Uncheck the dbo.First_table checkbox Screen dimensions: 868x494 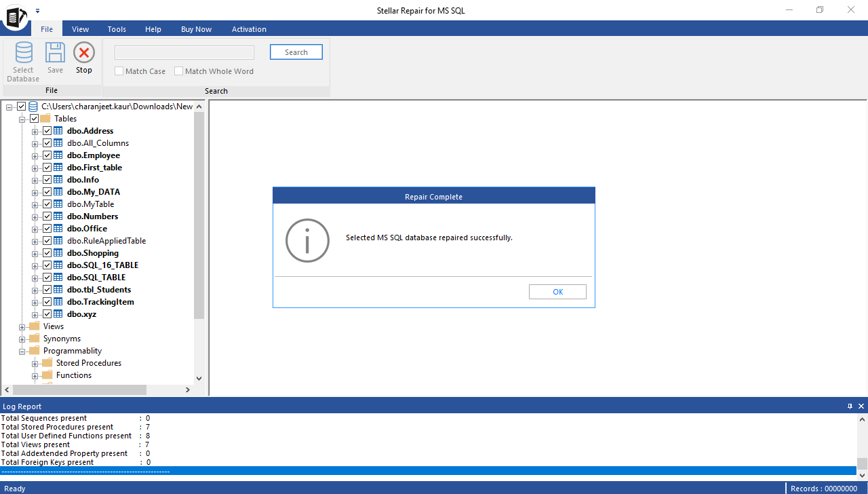[x=47, y=168]
